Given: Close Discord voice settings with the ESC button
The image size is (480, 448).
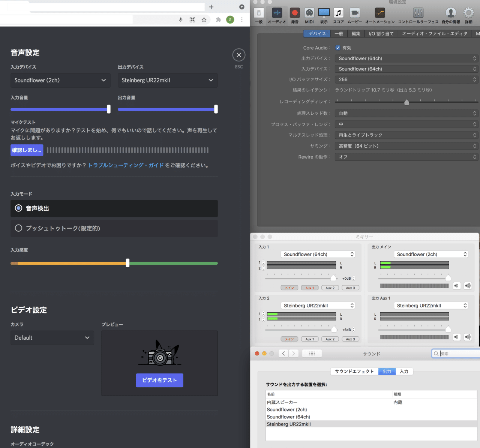Looking at the screenshot, I should (x=239, y=55).
